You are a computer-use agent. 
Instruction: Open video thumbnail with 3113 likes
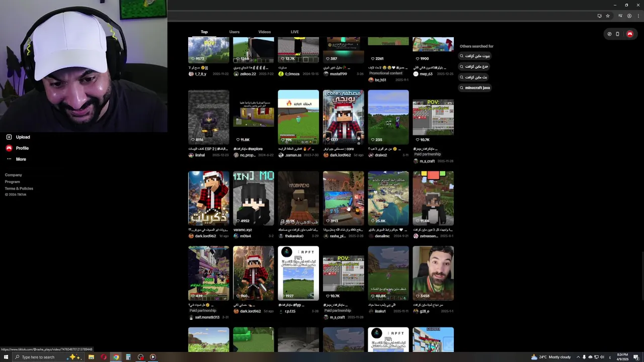[344, 198]
